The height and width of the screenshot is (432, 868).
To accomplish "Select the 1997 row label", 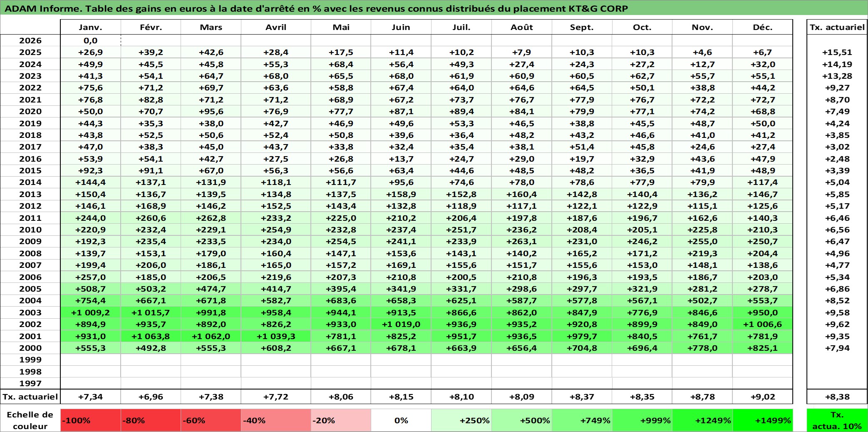I will (x=30, y=383).
